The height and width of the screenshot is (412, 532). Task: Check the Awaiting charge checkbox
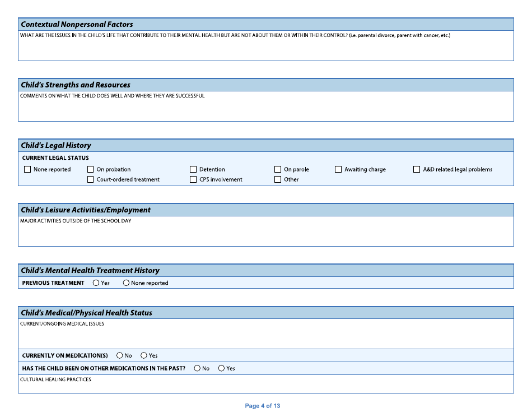pyautogui.click(x=338, y=169)
